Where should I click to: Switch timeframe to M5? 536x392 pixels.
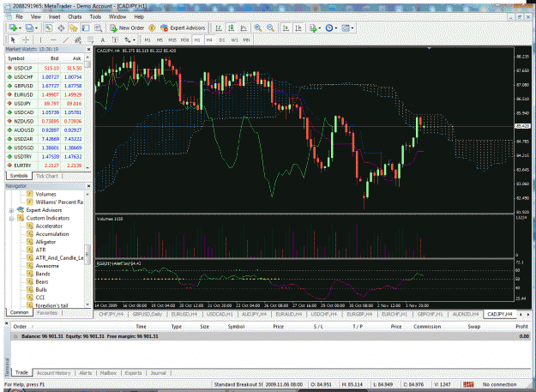[x=160, y=40]
